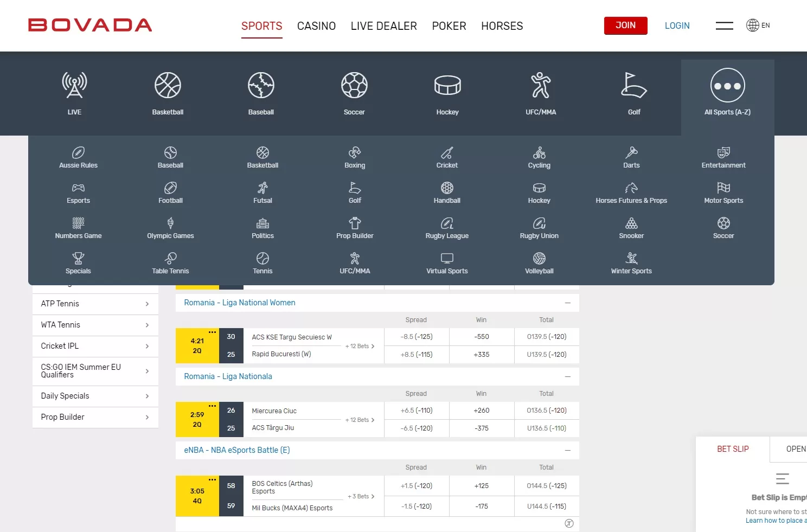
Task: Choose Motor Sports flag icon
Action: coord(723,188)
